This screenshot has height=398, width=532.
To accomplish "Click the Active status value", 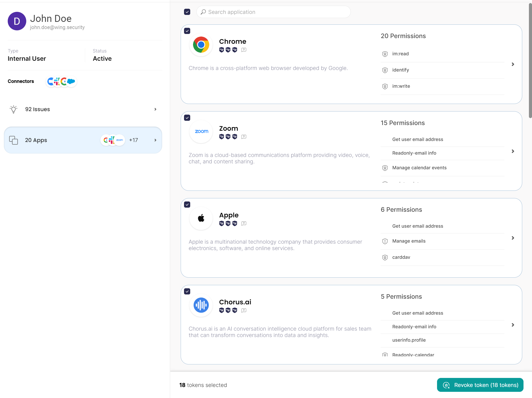I will coord(102,59).
